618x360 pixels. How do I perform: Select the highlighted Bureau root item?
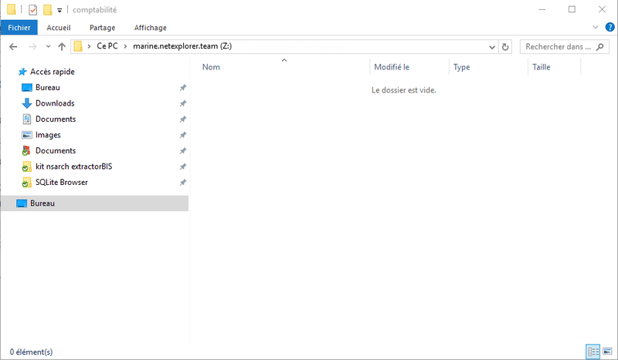click(95, 203)
